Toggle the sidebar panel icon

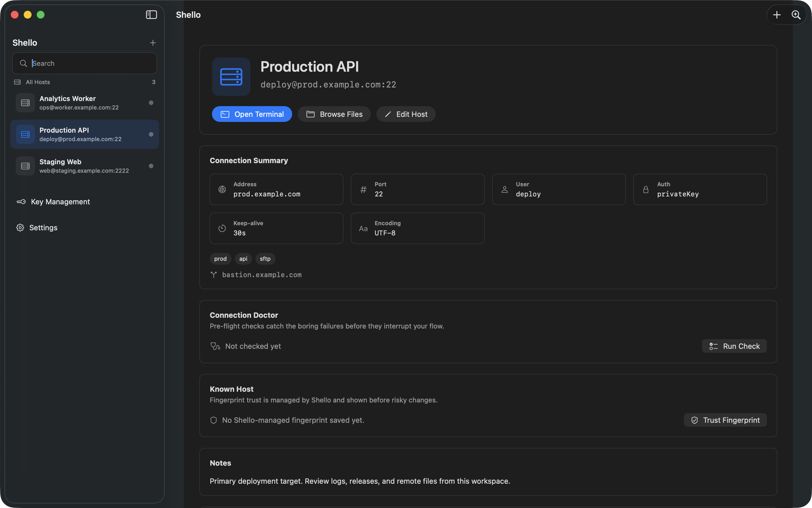(151, 15)
